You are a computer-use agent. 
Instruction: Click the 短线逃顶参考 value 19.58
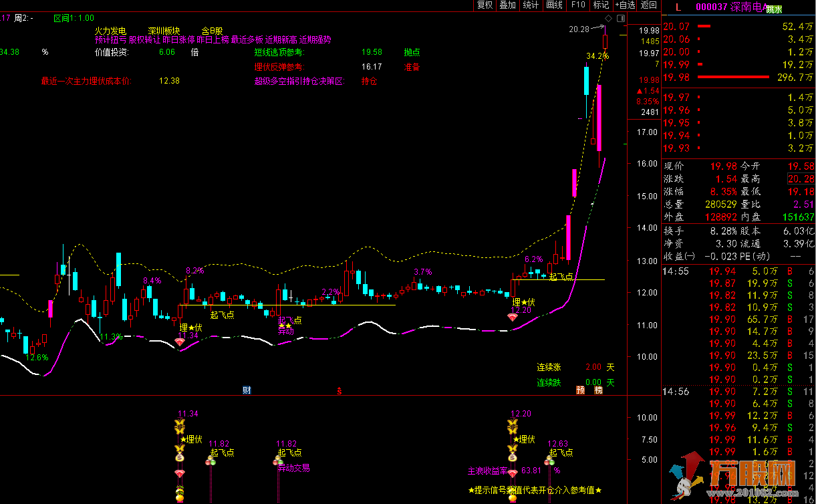pyautogui.click(x=372, y=52)
